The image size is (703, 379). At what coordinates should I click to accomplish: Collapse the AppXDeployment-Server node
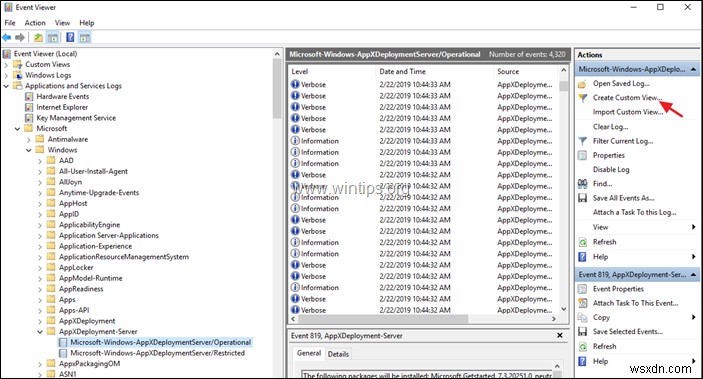(40, 332)
